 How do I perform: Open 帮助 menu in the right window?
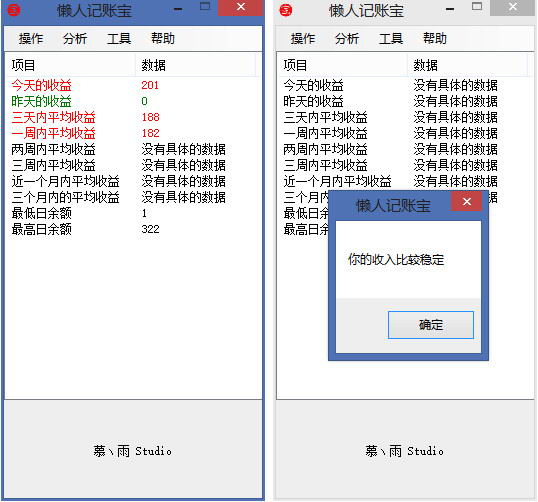435,38
